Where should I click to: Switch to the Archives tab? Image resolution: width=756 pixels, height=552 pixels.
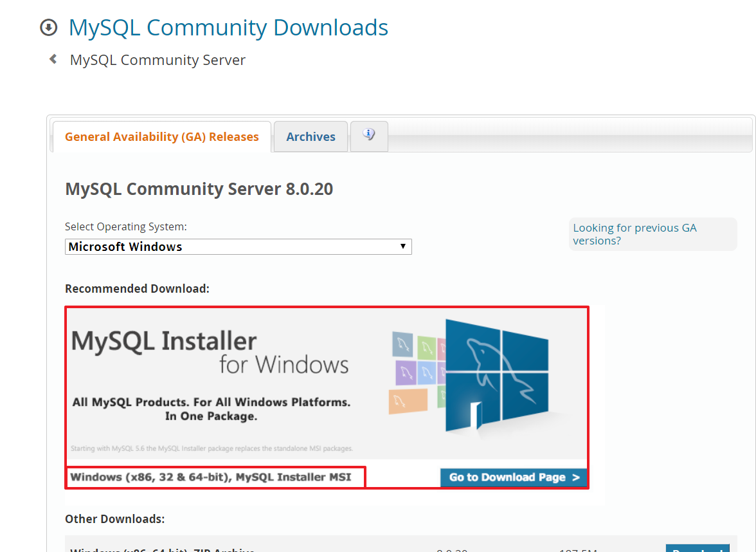click(310, 136)
